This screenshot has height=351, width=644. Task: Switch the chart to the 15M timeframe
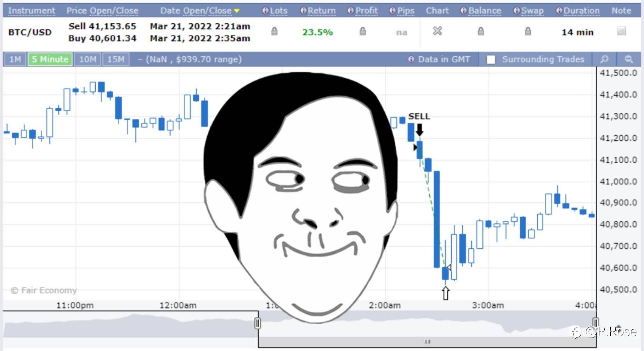116,59
